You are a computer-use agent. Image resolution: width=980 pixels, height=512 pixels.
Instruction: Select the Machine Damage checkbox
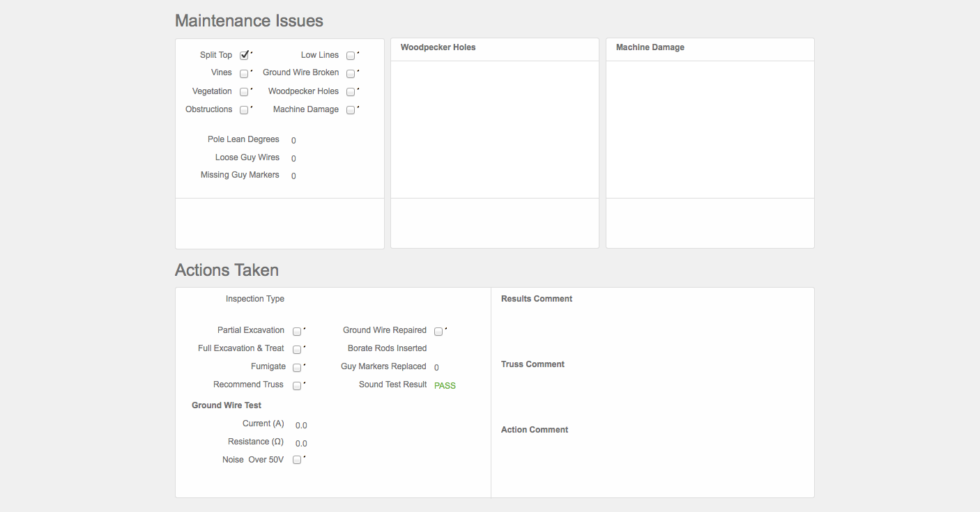351,110
